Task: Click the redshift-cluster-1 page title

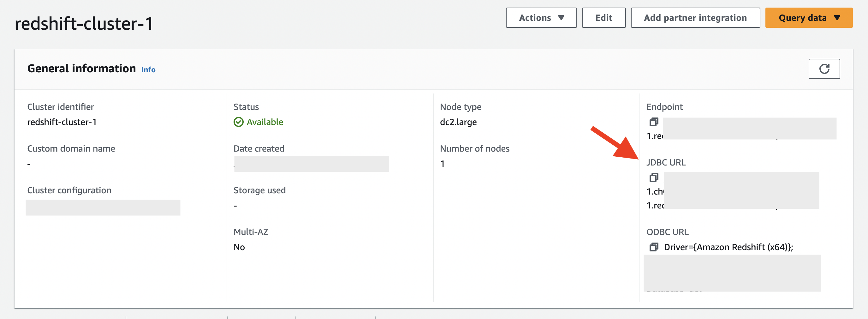Action: coord(84,24)
